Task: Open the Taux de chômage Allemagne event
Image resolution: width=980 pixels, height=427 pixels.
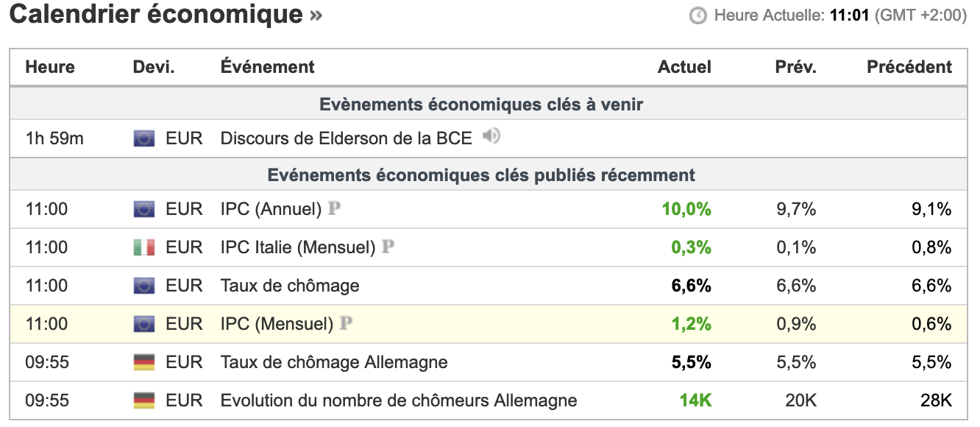Action: tap(334, 363)
